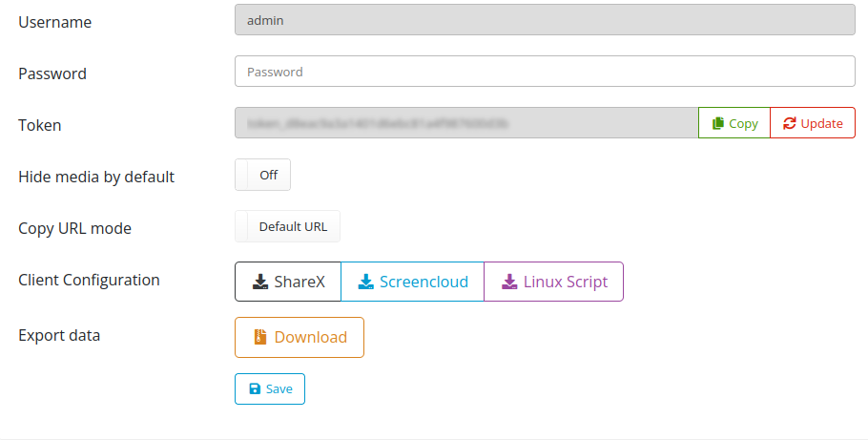This screenshot has width=868, height=440.
Task: Click the floppy disk save icon
Action: coord(255,389)
